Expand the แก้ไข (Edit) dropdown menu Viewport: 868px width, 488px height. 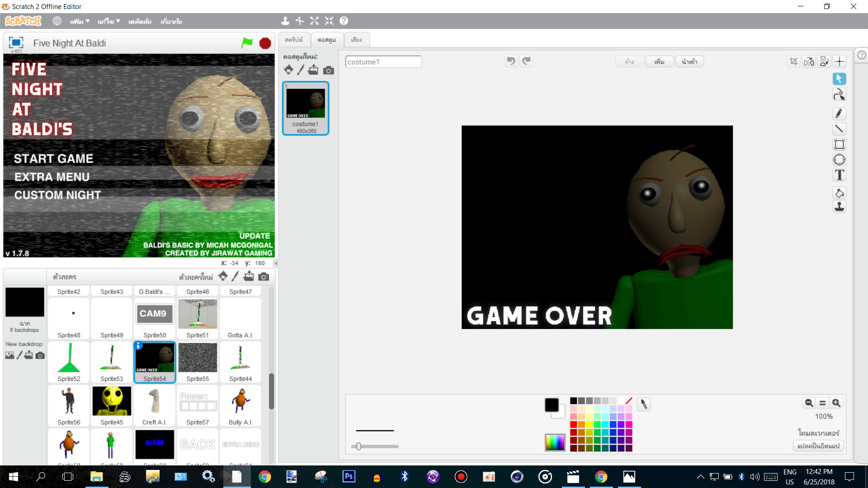(107, 21)
